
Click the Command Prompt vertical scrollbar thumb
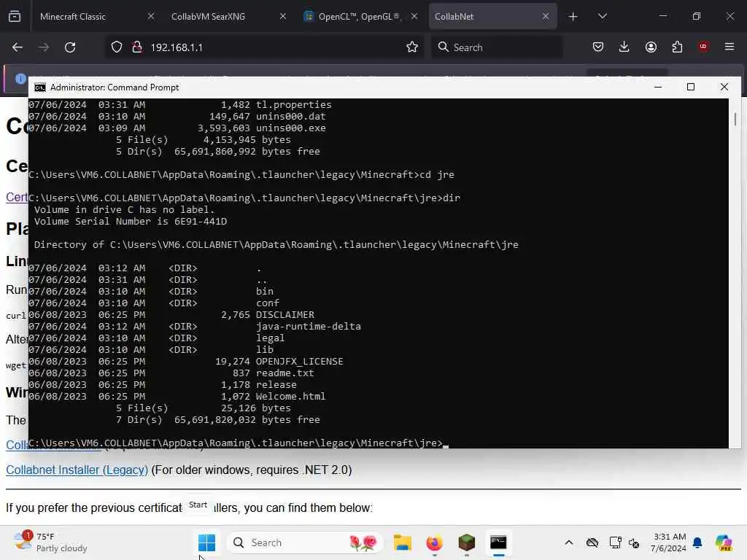point(735,119)
